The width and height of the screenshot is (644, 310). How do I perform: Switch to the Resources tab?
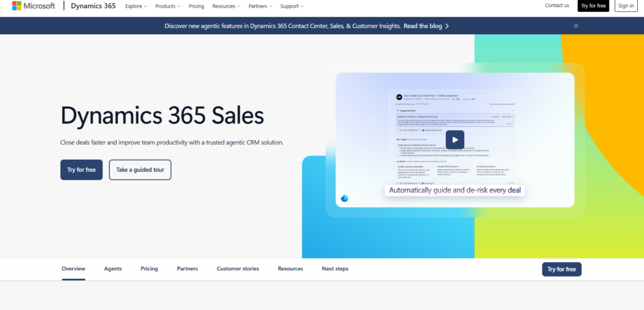click(x=291, y=268)
